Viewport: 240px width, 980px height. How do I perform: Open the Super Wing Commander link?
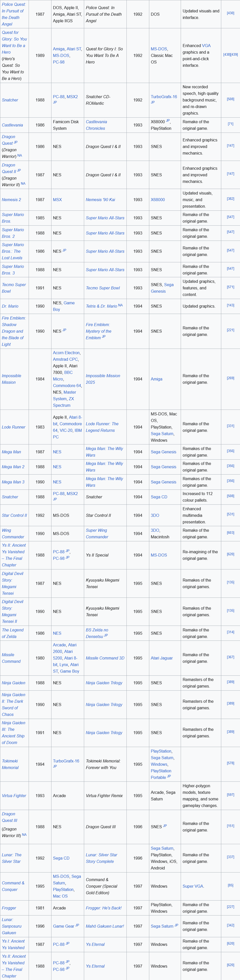point(97,534)
